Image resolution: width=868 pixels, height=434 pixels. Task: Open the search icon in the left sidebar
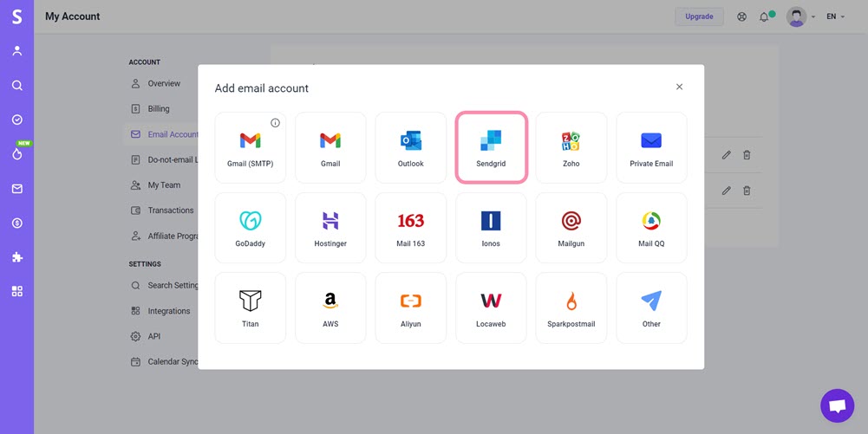[17, 85]
